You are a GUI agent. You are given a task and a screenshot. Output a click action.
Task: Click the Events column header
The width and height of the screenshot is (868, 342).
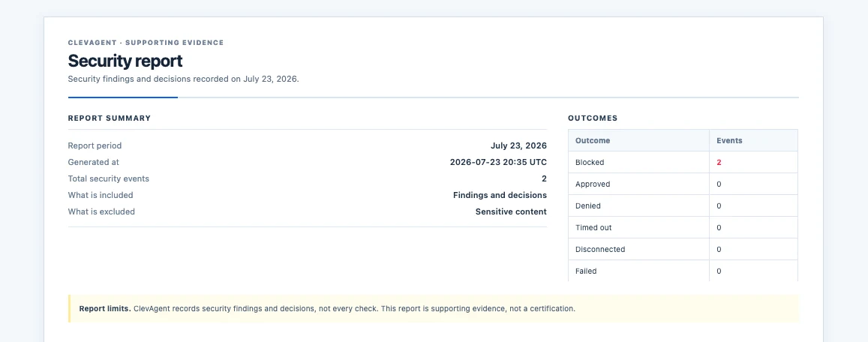point(729,140)
